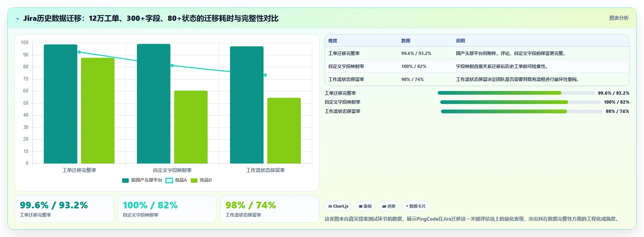Click the 工作流状态保留率 table row label
This screenshot has height=237, width=644.
click(346, 79)
